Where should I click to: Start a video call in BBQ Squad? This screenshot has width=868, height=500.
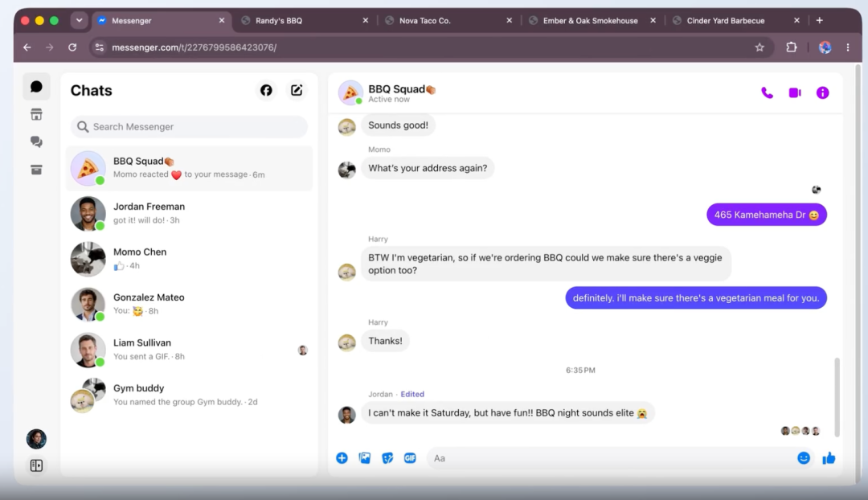[795, 93]
